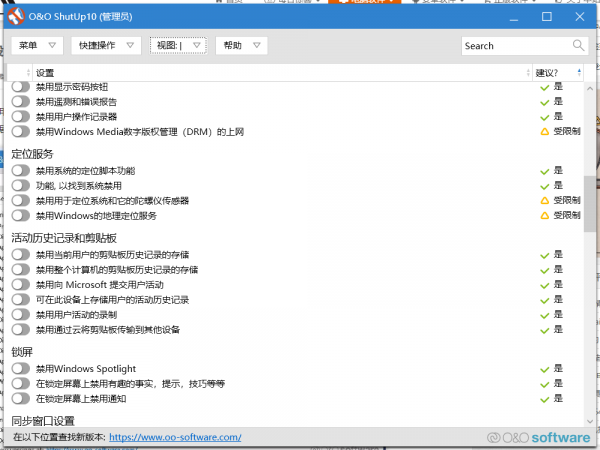Viewport: 600px width, 450px height.
Task: Click the vertical scrollbar thumb
Action: click(x=590, y=204)
